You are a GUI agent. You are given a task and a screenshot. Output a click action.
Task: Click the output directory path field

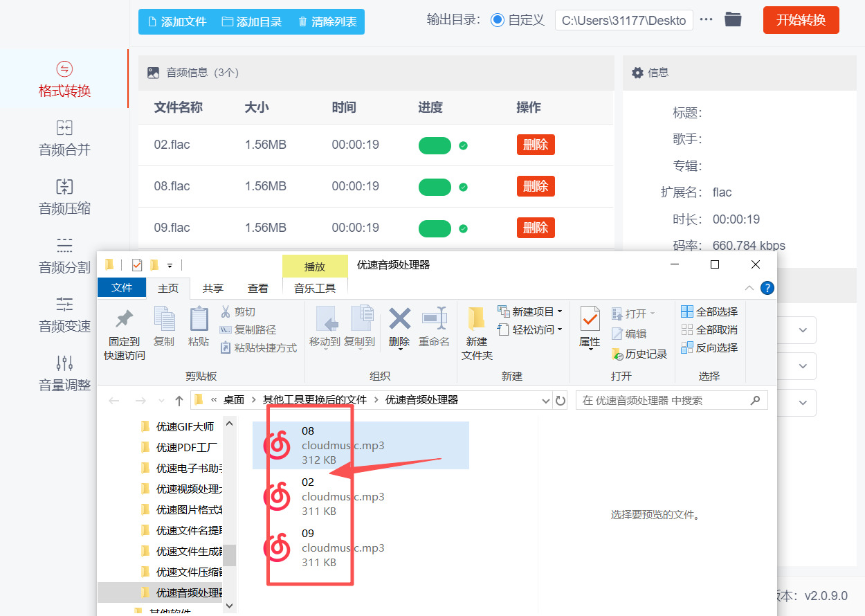click(x=624, y=20)
